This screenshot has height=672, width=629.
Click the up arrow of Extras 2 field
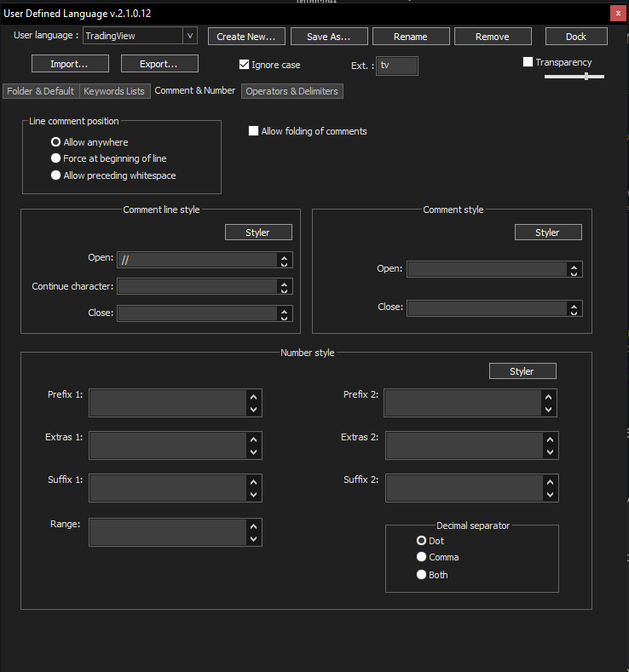(x=551, y=439)
